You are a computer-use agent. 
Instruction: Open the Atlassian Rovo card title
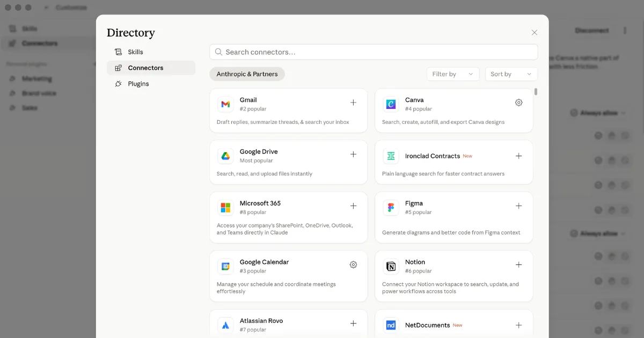pyautogui.click(x=261, y=321)
